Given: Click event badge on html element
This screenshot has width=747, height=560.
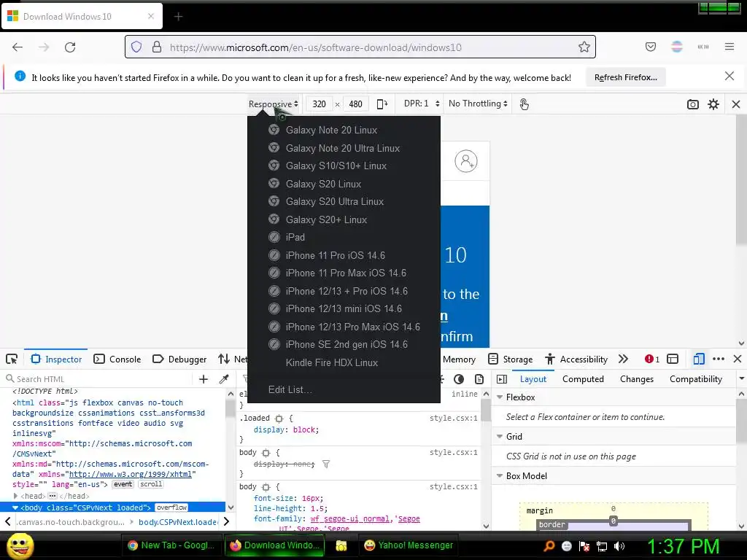Looking at the screenshot, I should [x=123, y=484].
